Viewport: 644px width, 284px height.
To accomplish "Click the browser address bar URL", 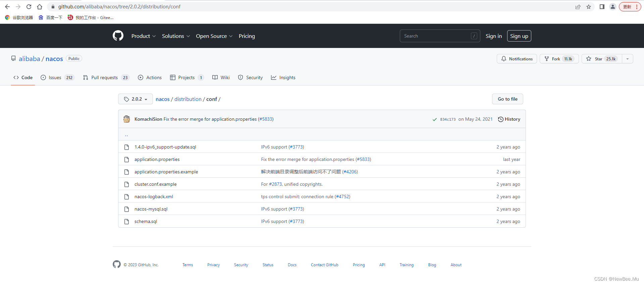I will coord(119,7).
